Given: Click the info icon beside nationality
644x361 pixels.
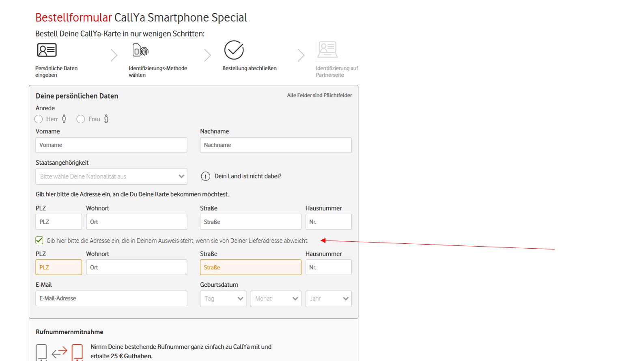Looking at the screenshot, I should point(206,176).
